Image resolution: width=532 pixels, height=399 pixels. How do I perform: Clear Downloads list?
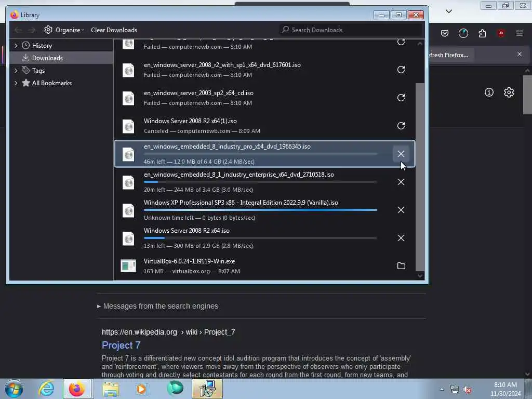pos(114,30)
